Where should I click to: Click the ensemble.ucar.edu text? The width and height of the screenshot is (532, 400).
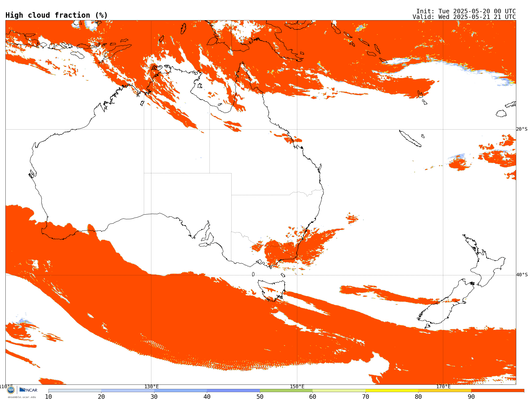22,397
